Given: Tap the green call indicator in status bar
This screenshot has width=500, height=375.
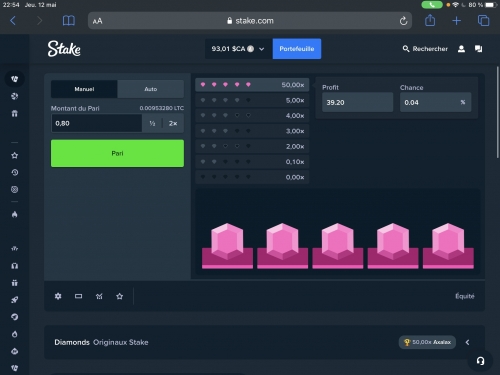Looking at the screenshot, I should coord(432,5).
